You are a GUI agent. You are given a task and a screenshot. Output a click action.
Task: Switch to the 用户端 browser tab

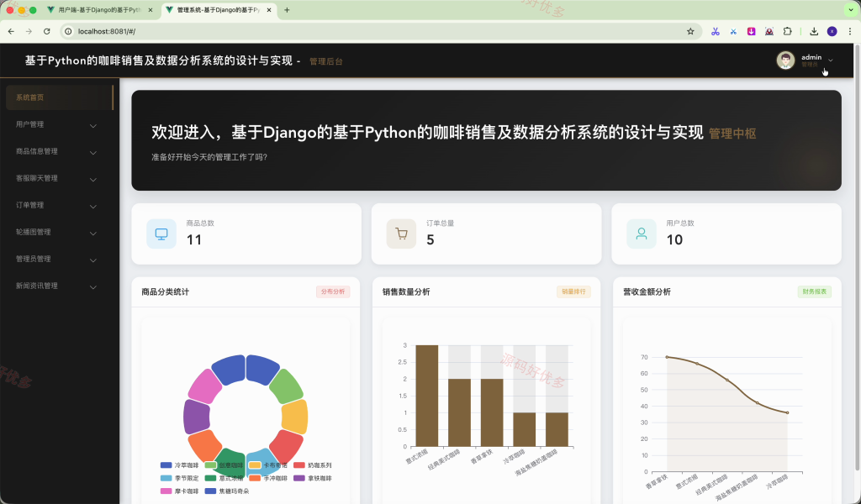pyautogui.click(x=101, y=10)
